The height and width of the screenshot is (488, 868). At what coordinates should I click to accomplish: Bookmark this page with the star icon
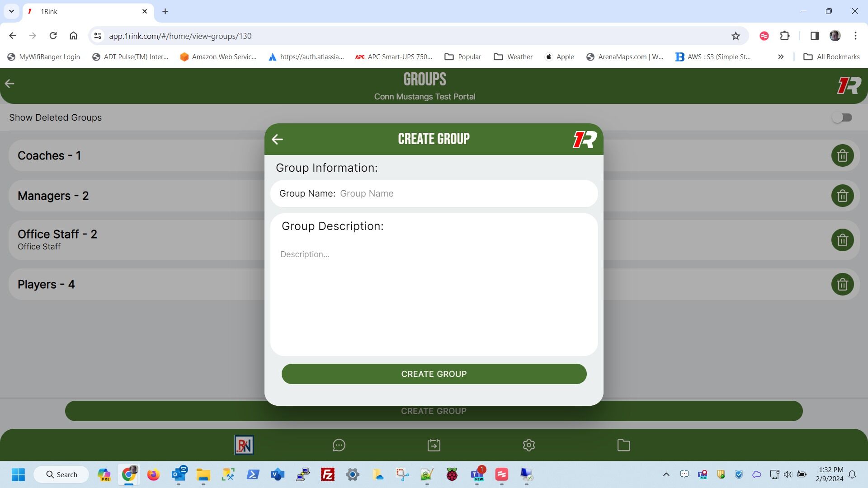pyautogui.click(x=736, y=36)
